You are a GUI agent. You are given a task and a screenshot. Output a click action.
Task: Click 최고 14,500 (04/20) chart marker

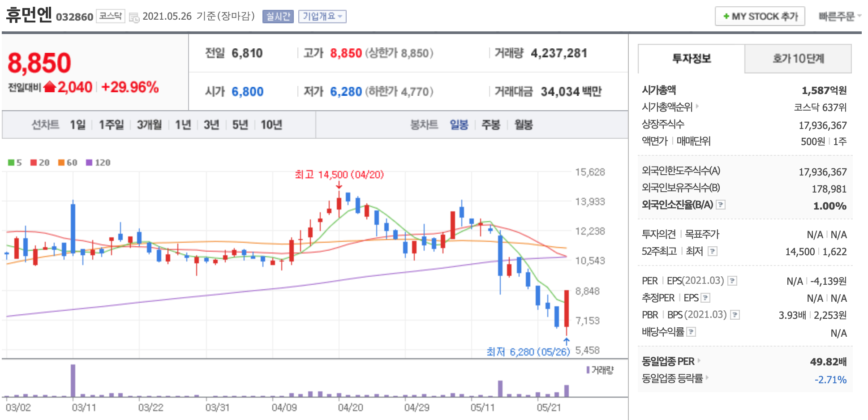click(x=339, y=175)
